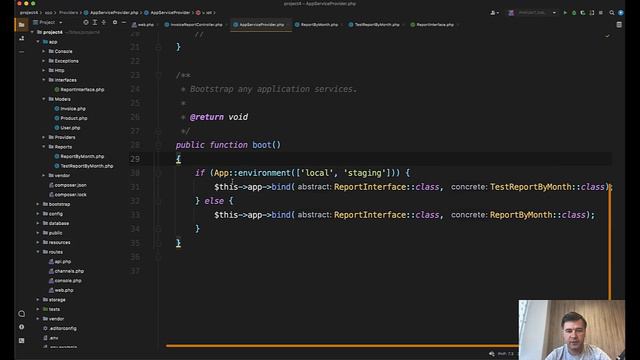The height and width of the screenshot is (360, 640).
Task: Select Product.php in project tree
Action: (x=71, y=118)
